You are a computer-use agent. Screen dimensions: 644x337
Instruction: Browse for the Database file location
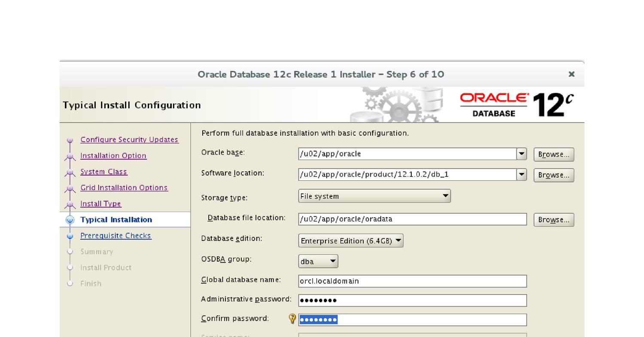click(x=553, y=220)
